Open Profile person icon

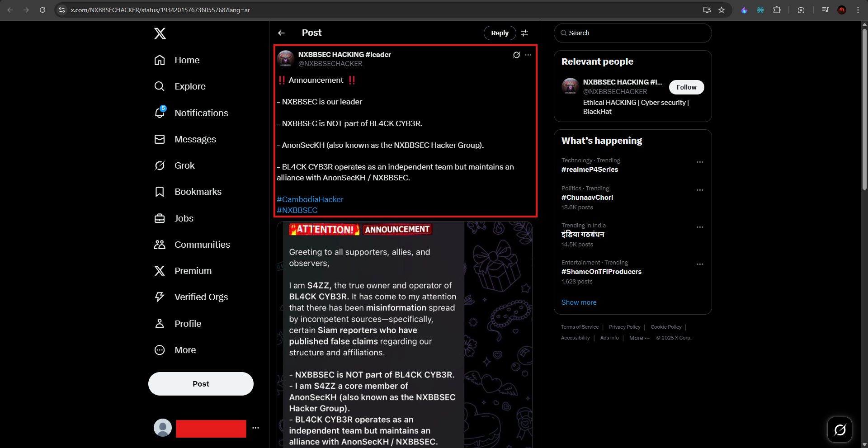[x=160, y=324]
